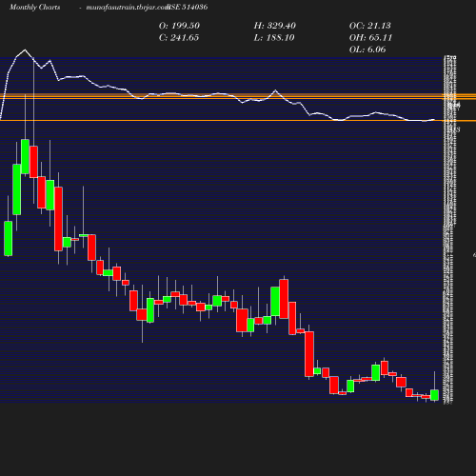Select the open value O: 199.50
Screen dimensions: 476x476
[x=179, y=26]
